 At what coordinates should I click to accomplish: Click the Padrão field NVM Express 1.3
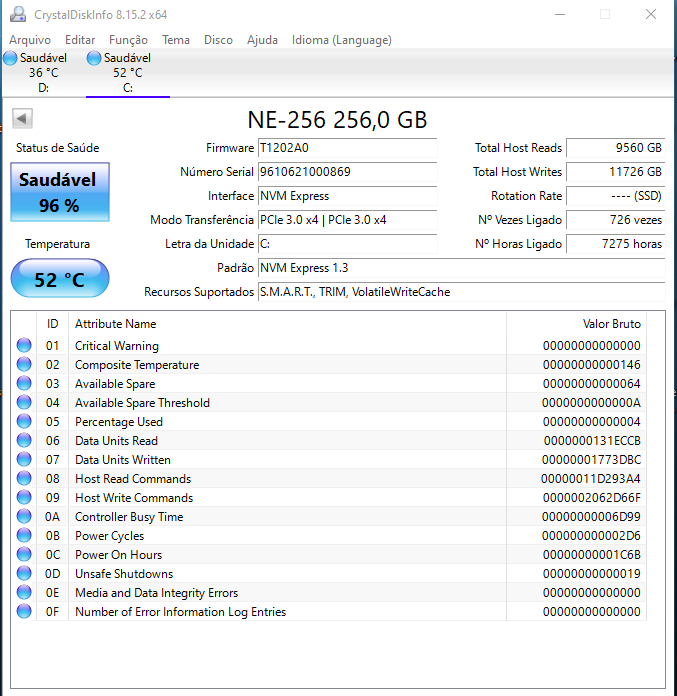(x=462, y=268)
